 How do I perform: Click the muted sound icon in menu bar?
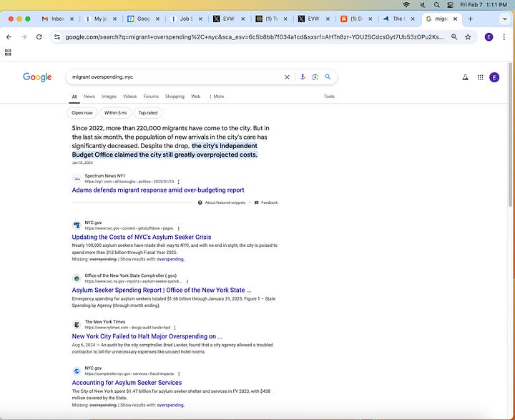(x=423, y=4)
